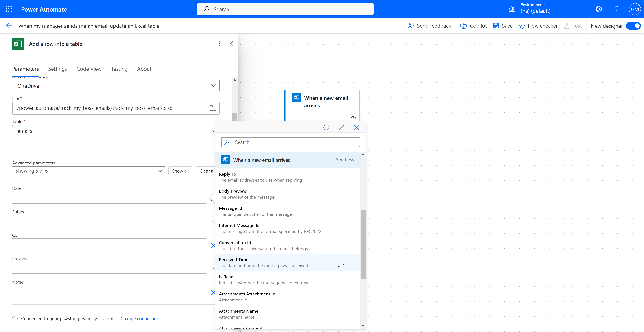Image resolution: width=644 pixels, height=332 pixels.
Task: Open the settings gear icon
Action: (598, 9)
